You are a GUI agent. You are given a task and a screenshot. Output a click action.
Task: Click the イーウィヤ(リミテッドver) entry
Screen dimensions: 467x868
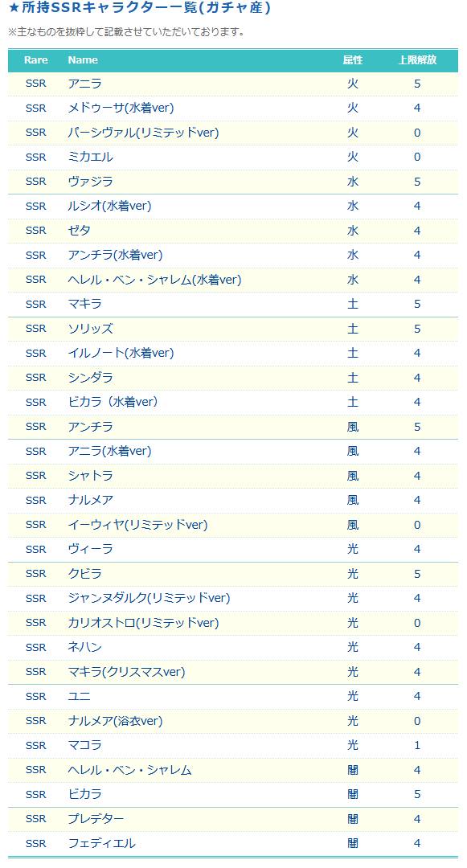click(x=137, y=525)
